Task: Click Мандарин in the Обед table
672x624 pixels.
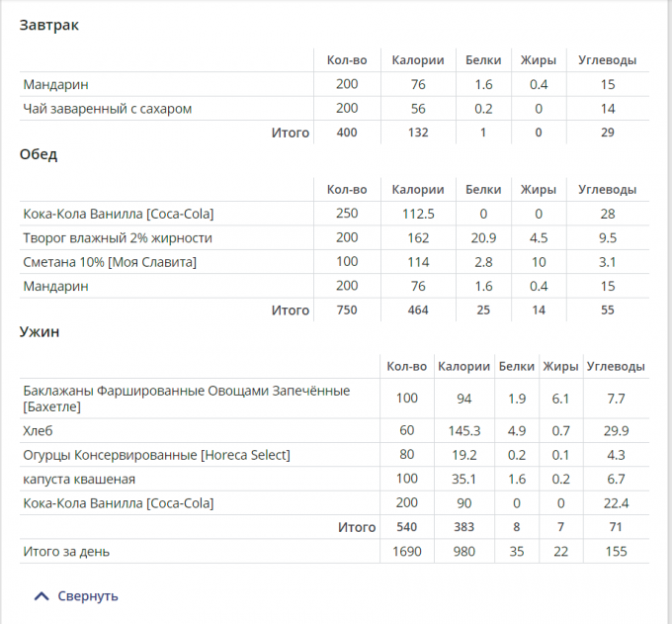Action: [x=56, y=286]
